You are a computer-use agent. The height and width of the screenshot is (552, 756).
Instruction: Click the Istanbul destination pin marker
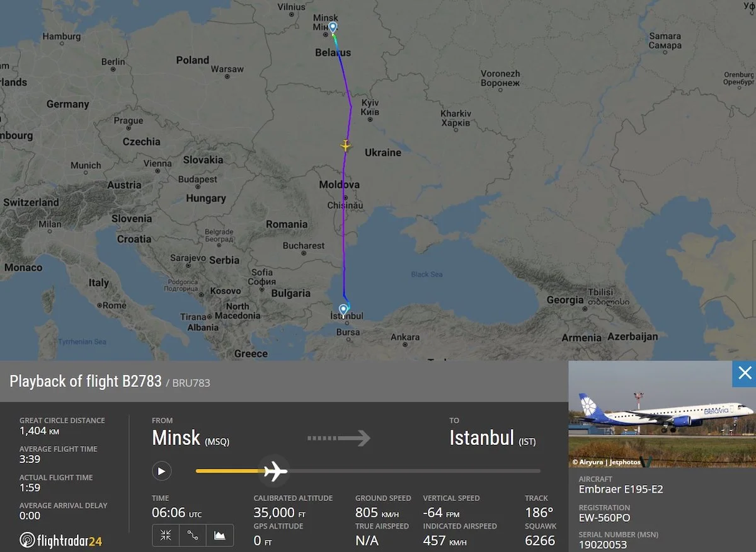click(x=343, y=309)
